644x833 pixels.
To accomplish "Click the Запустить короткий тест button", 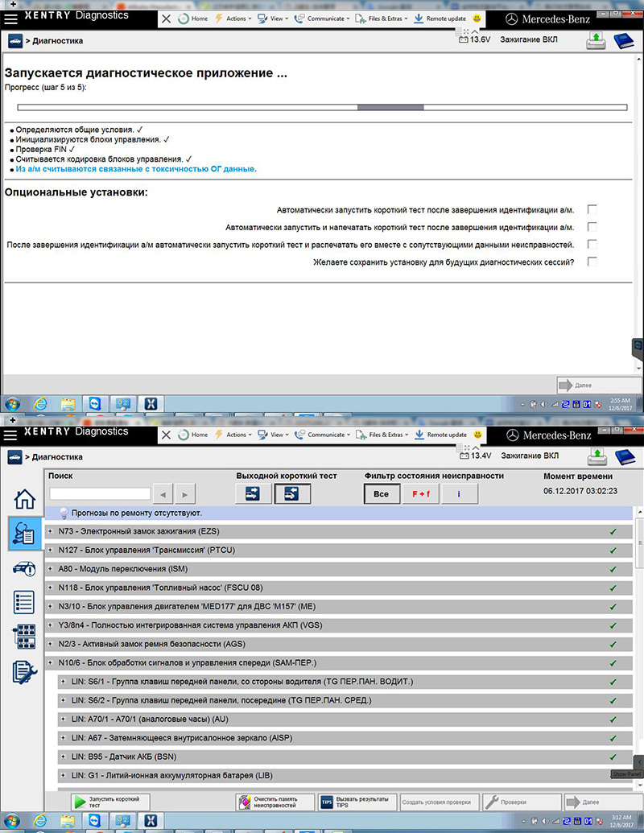I will click(x=110, y=802).
